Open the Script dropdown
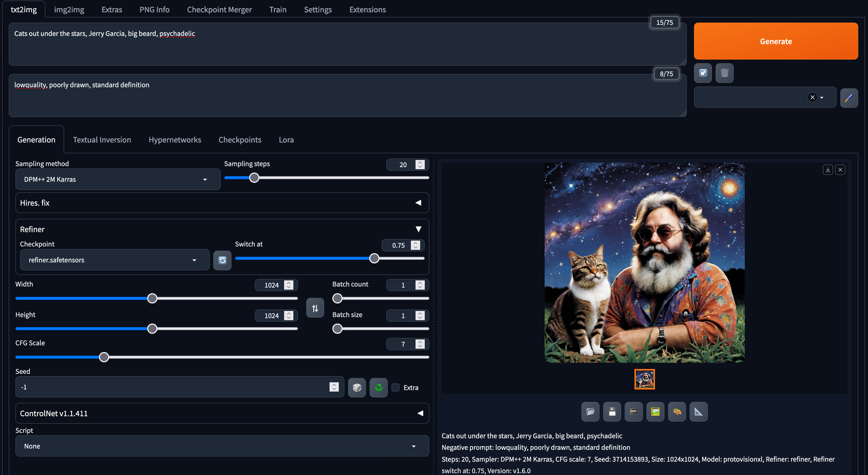Image resolution: width=868 pixels, height=475 pixels. pyautogui.click(x=222, y=446)
